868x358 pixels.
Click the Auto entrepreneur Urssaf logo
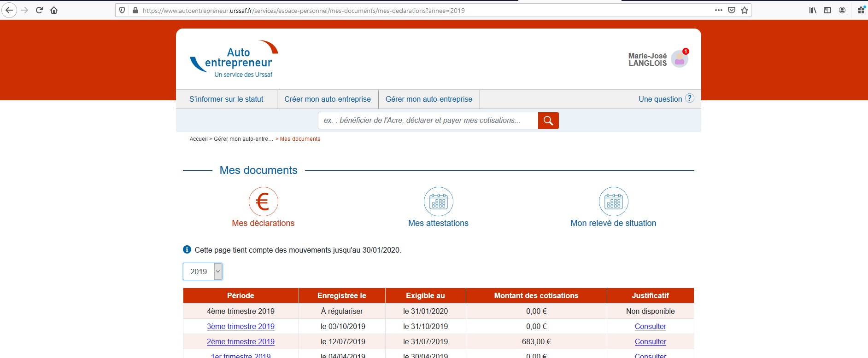click(234, 59)
